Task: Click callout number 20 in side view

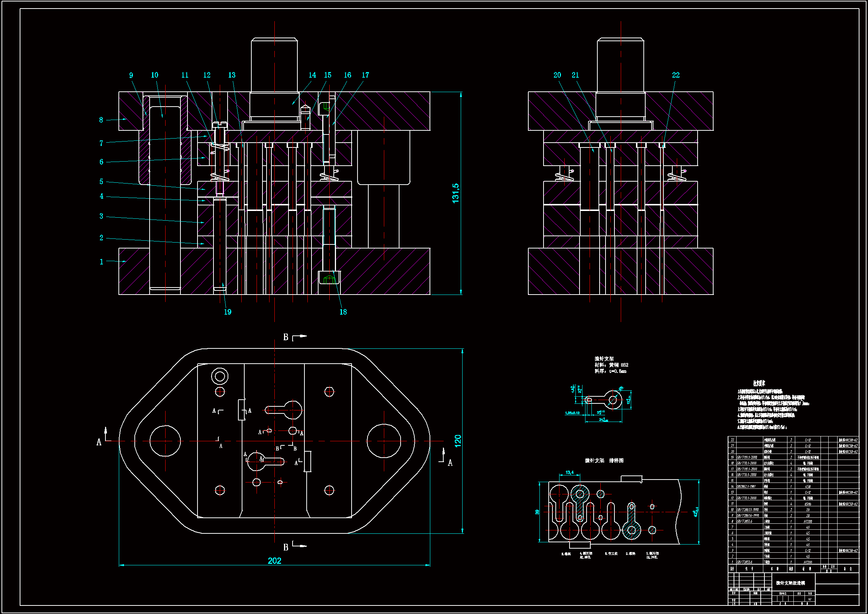Action: tap(557, 75)
